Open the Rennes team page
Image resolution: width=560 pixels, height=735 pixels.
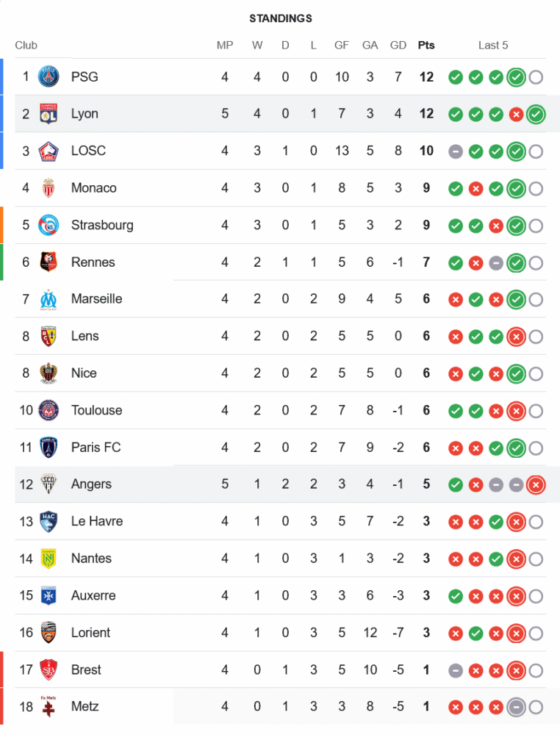tap(93, 262)
